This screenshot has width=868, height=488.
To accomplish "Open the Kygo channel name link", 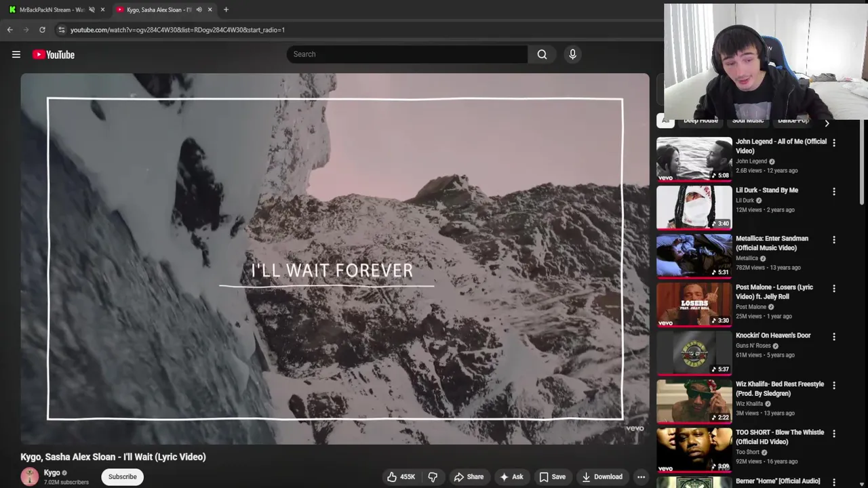I will 52,472.
